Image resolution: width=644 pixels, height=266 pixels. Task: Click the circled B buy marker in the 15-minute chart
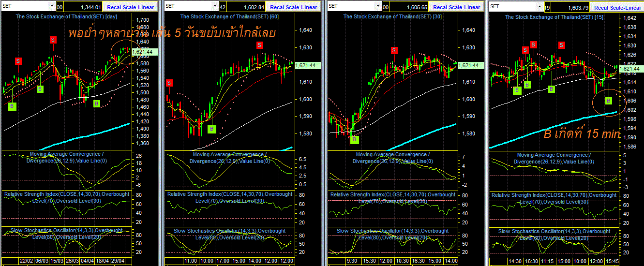click(608, 101)
